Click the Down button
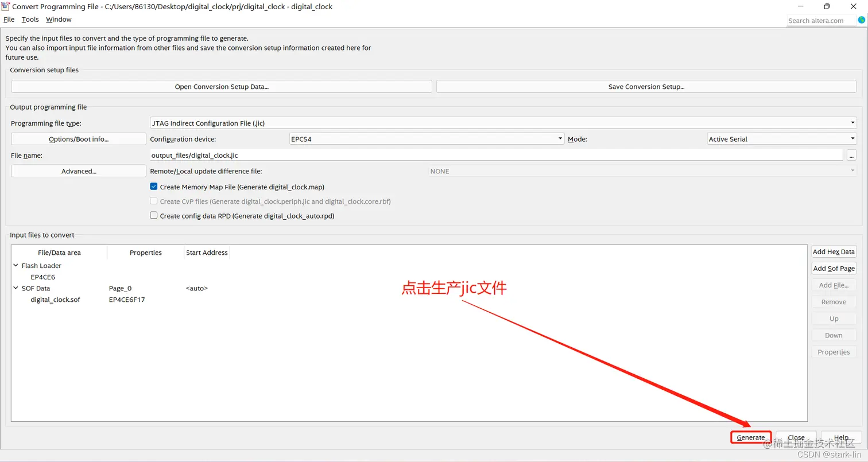Viewport: 868px width, 462px height. point(834,335)
